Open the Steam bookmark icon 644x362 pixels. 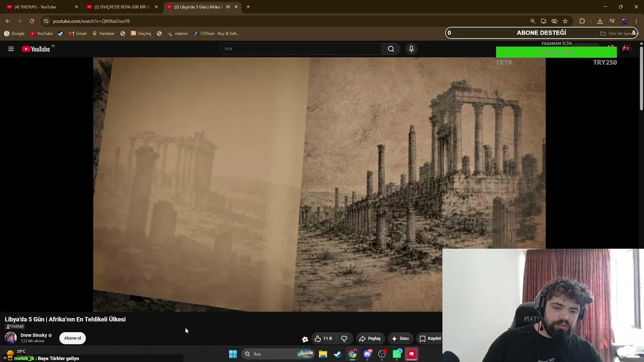(x=60, y=34)
